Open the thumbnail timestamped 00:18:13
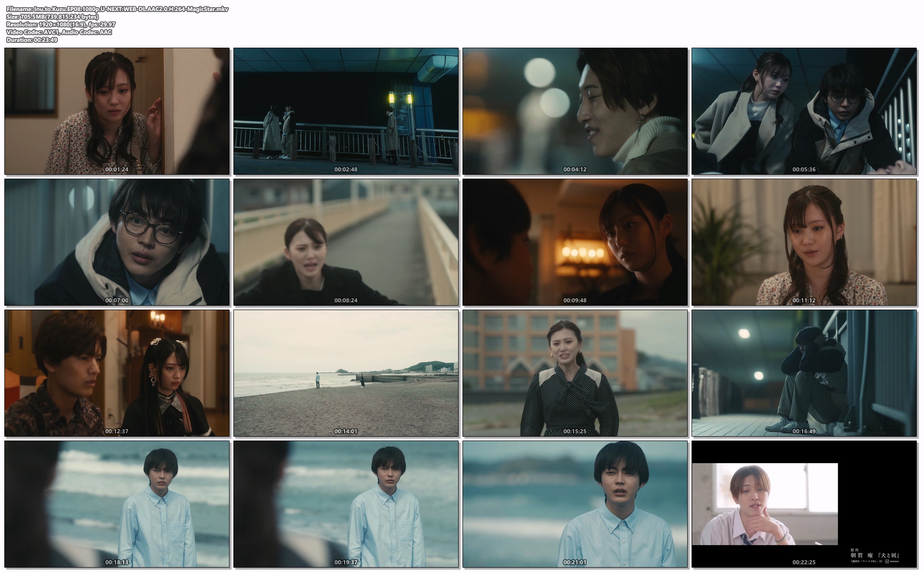The image size is (924, 572). (117, 504)
